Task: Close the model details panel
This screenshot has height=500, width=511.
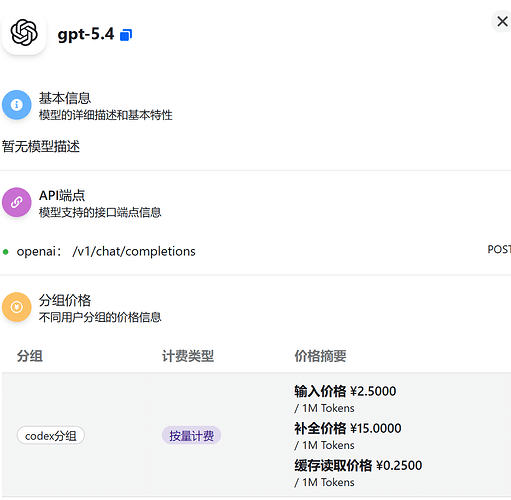Action: (x=502, y=22)
